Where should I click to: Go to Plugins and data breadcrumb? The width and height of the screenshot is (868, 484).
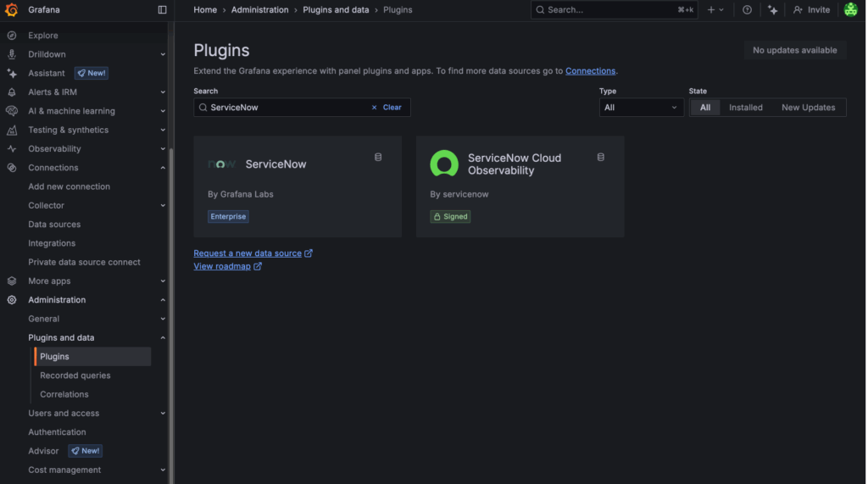pyautogui.click(x=336, y=9)
